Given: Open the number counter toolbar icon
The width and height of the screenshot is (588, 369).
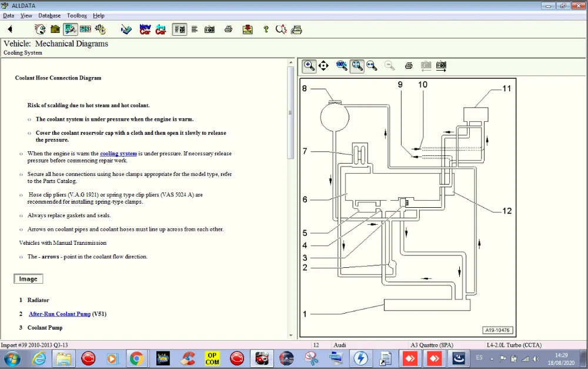Looking at the screenshot, I should click(85, 29).
